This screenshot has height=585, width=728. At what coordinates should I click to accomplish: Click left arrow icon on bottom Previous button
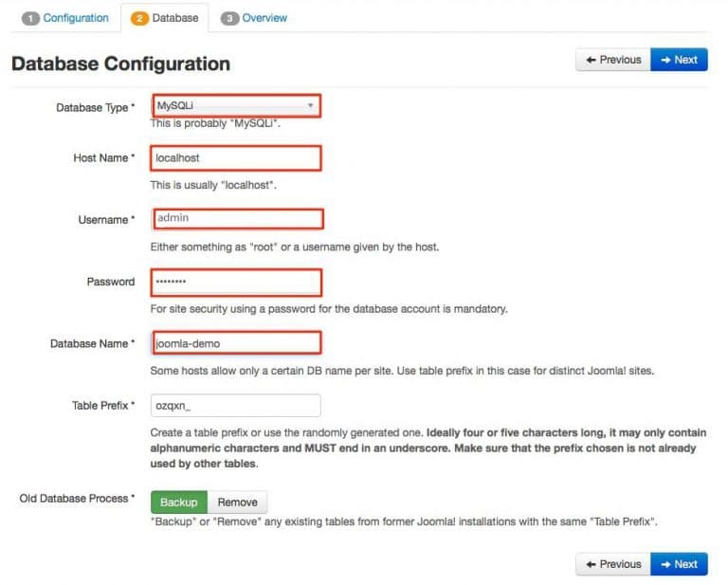tap(591, 564)
